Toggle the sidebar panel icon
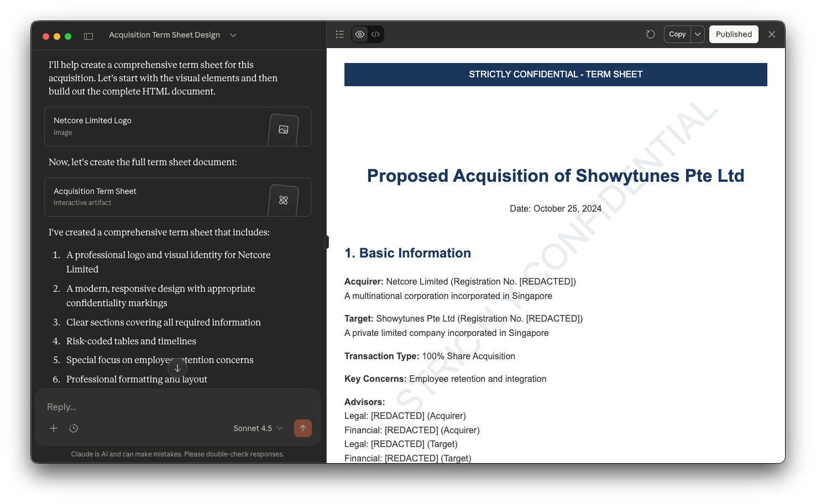The height and width of the screenshot is (504, 816). click(x=88, y=36)
